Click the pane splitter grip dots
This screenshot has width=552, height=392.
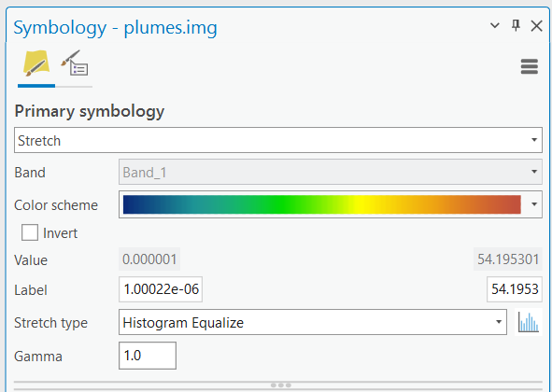pos(280,385)
